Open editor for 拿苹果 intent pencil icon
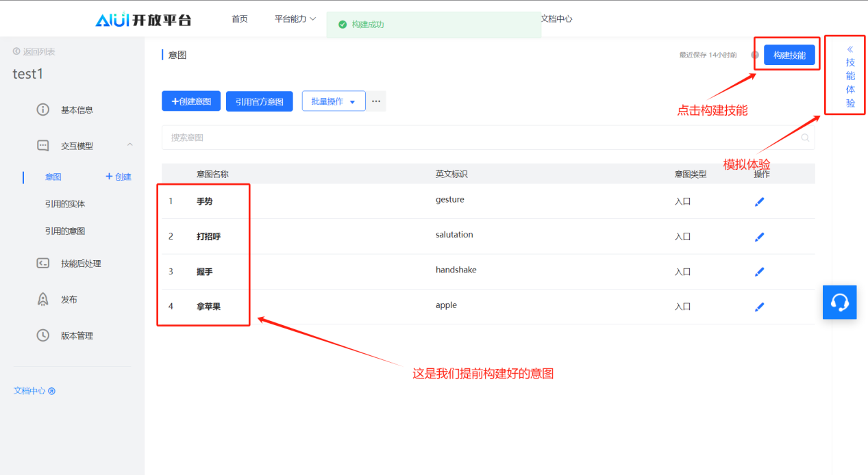Screen dimensions: 868x475 [759, 307]
